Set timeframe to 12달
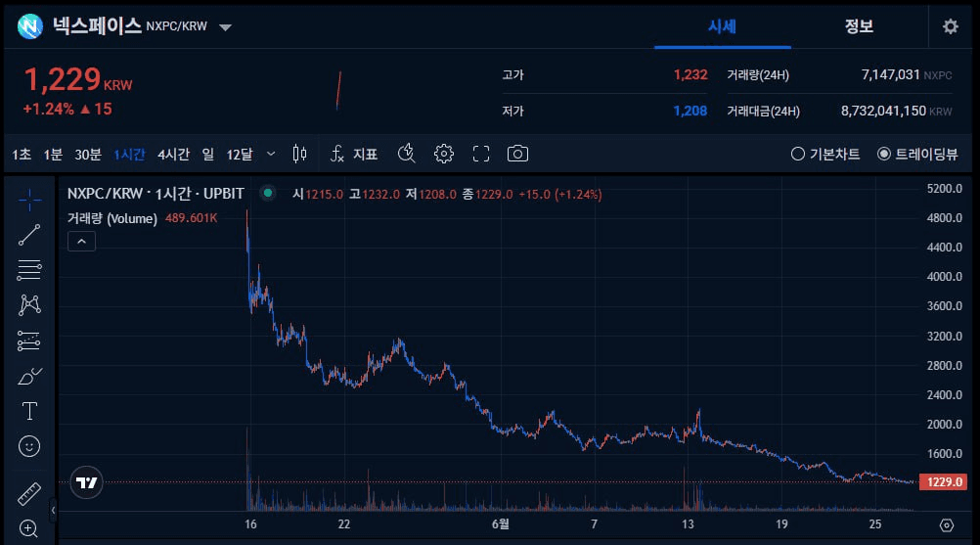The image size is (980, 545). 240,155
